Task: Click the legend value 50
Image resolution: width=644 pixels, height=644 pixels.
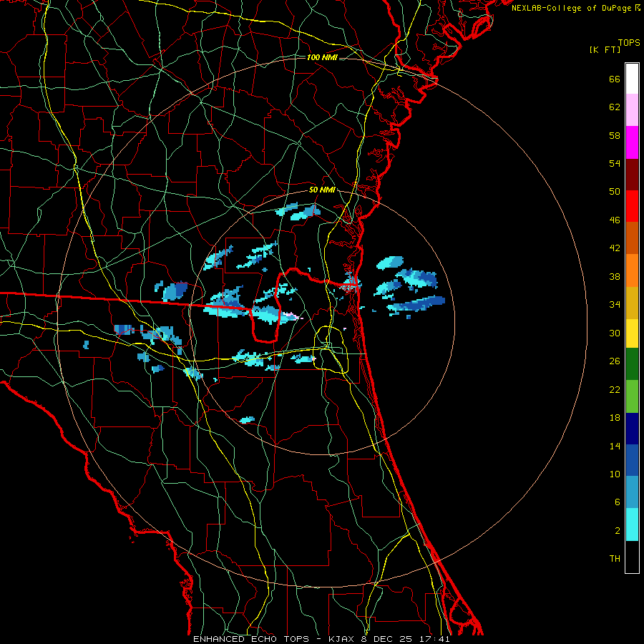Action: tap(615, 192)
